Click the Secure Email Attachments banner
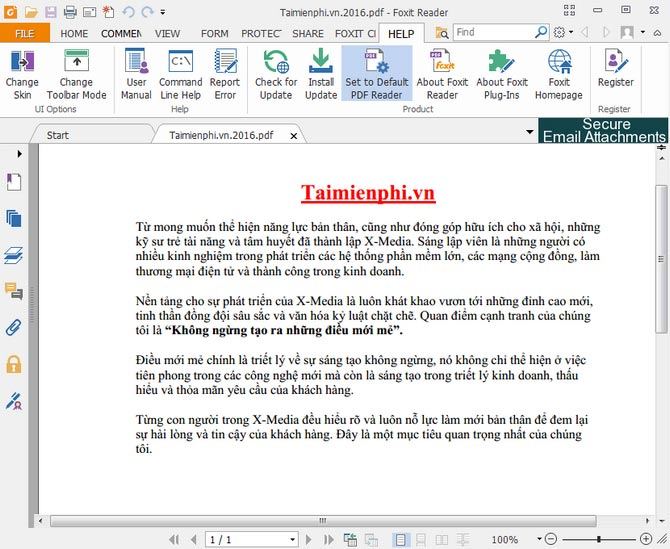670x549 pixels. (x=603, y=130)
